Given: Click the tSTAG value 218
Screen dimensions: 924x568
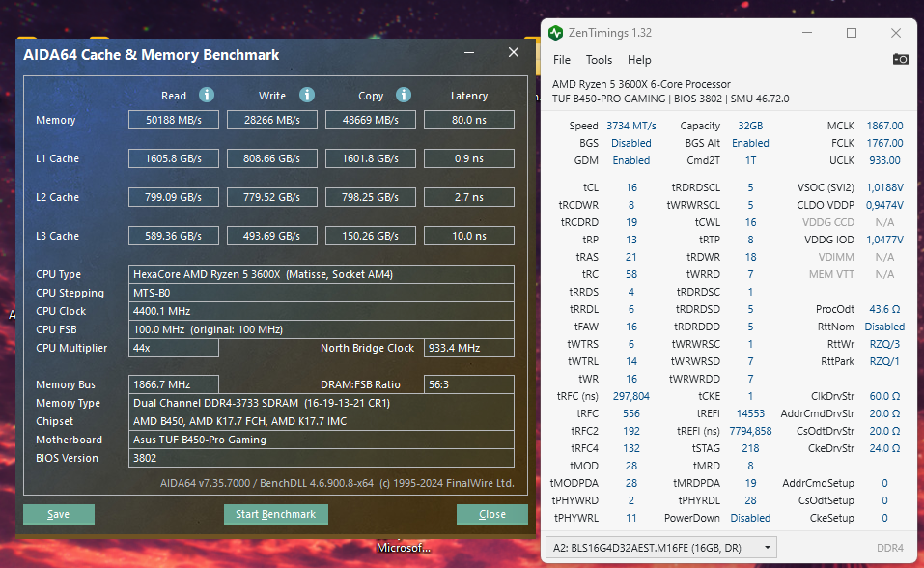Looking at the screenshot, I should [x=750, y=448].
